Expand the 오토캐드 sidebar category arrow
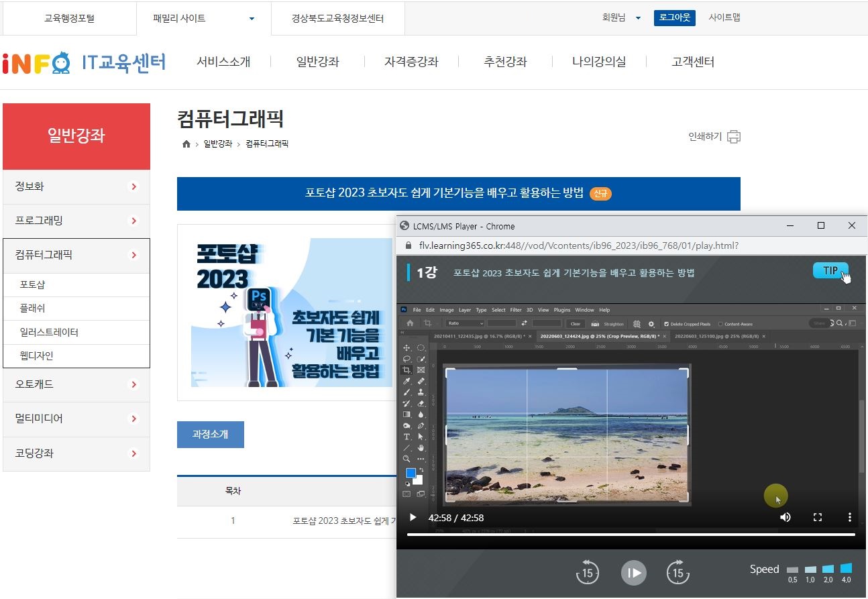The width and height of the screenshot is (868, 599). [134, 385]
